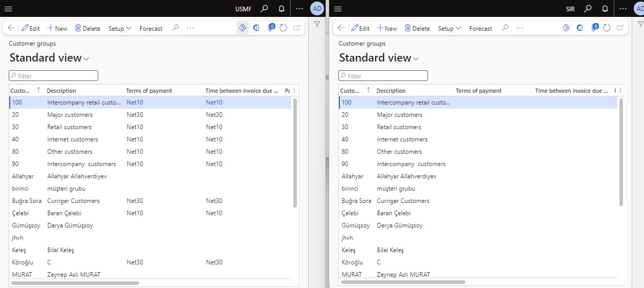Click action search magnifier in SIR toolbar

pos(505,28)
